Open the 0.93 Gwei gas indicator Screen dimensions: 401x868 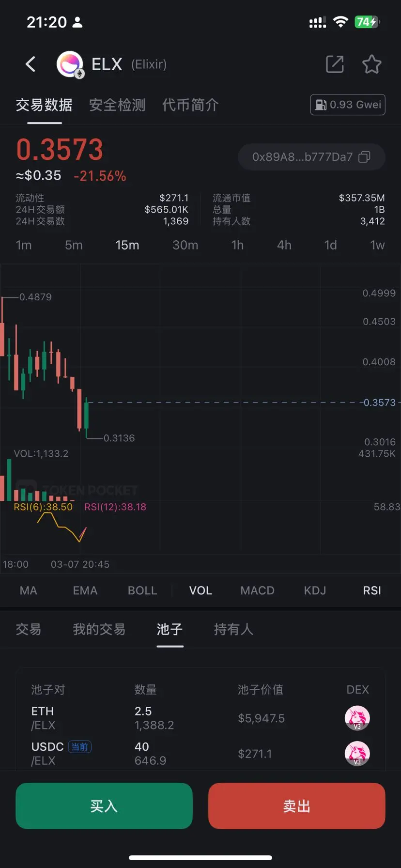pos(348,105)
